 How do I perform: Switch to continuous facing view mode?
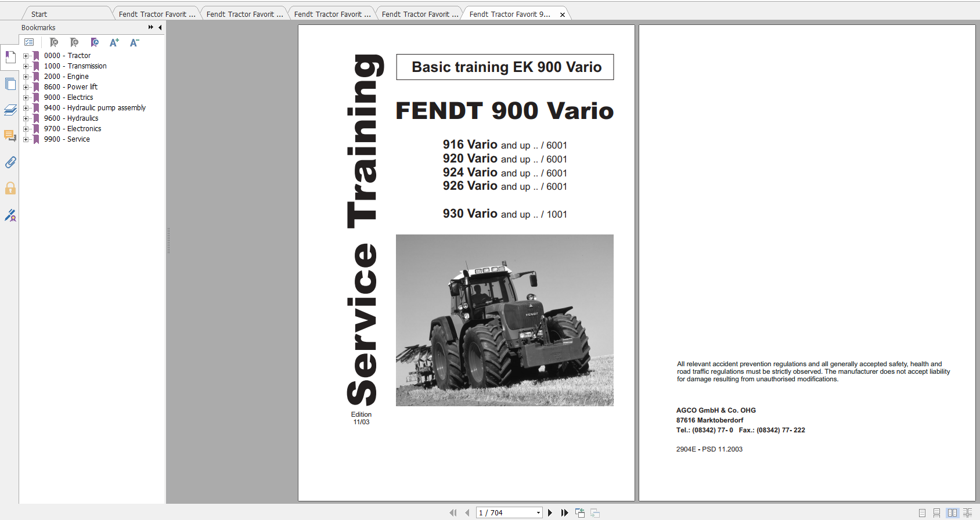tap(967, 513)
